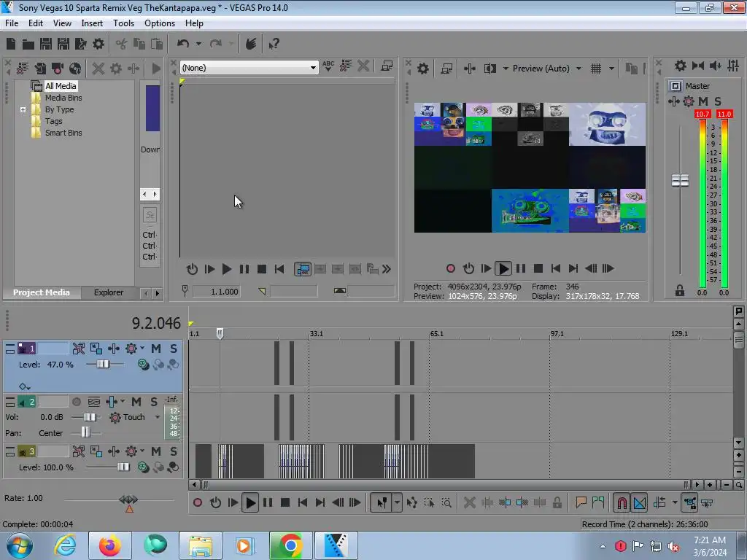
Task: Open the interactive tutorials hand icon
Action: click(251, 44)
